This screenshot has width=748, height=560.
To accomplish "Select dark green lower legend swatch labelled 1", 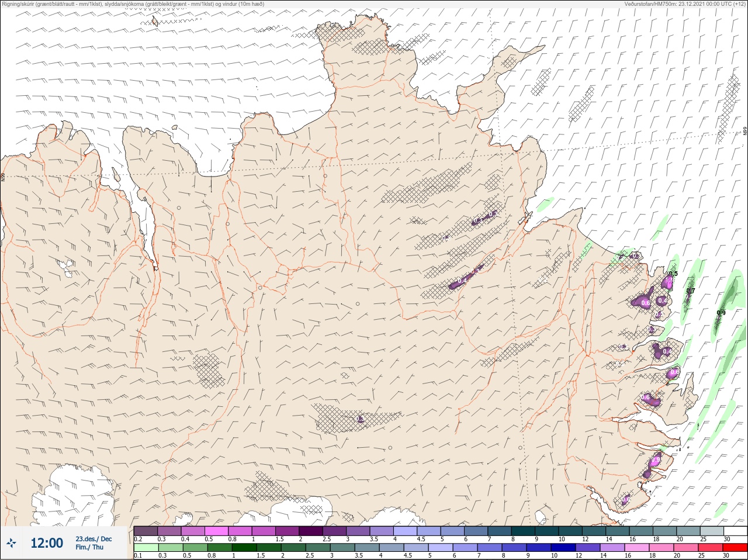I will point(243,548).
